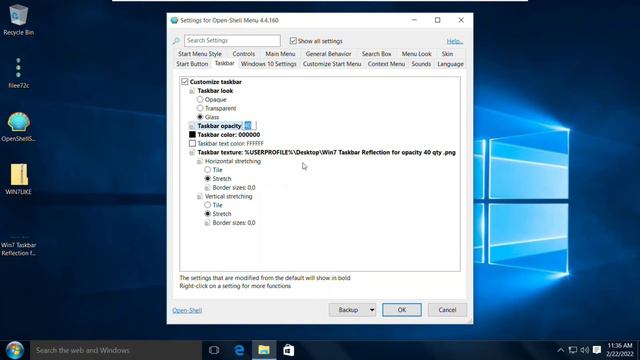
Task: Open the volume tray icon
Action: point(584,350)
